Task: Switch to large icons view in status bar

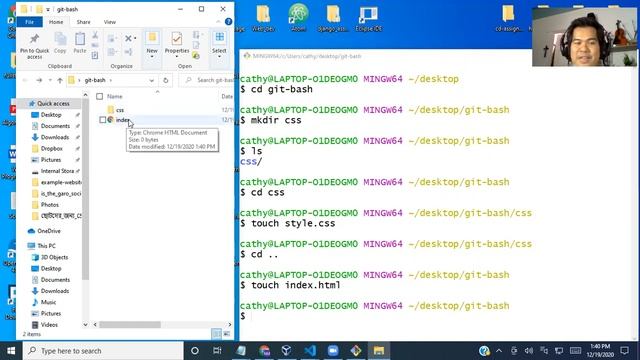Action: [227, 334]
